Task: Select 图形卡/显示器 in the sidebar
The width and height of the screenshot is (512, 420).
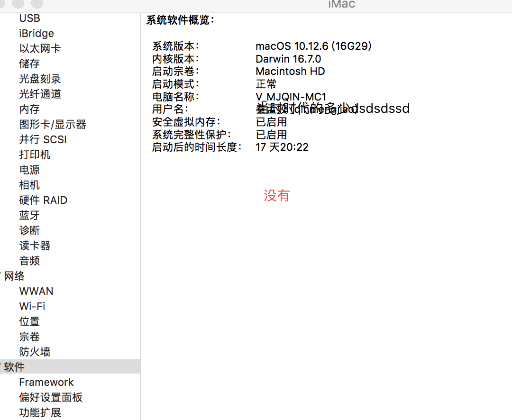Action: point(53,124)
